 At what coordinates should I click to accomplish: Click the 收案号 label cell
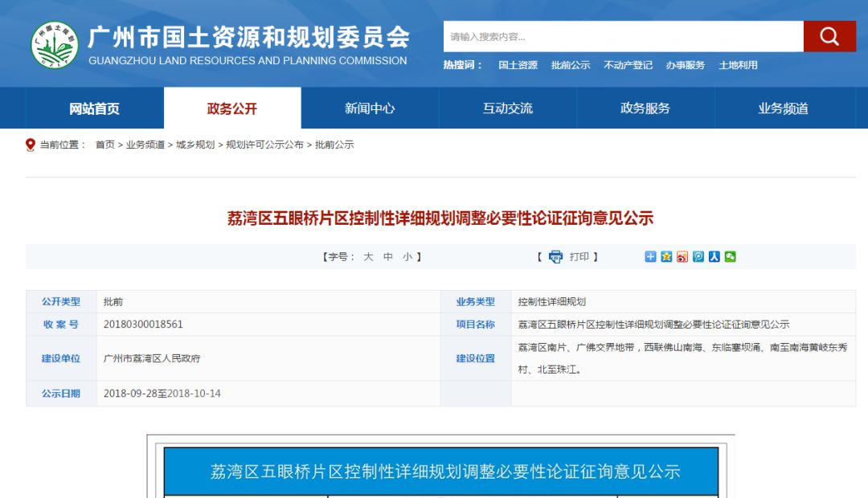(x=61, y=325)
